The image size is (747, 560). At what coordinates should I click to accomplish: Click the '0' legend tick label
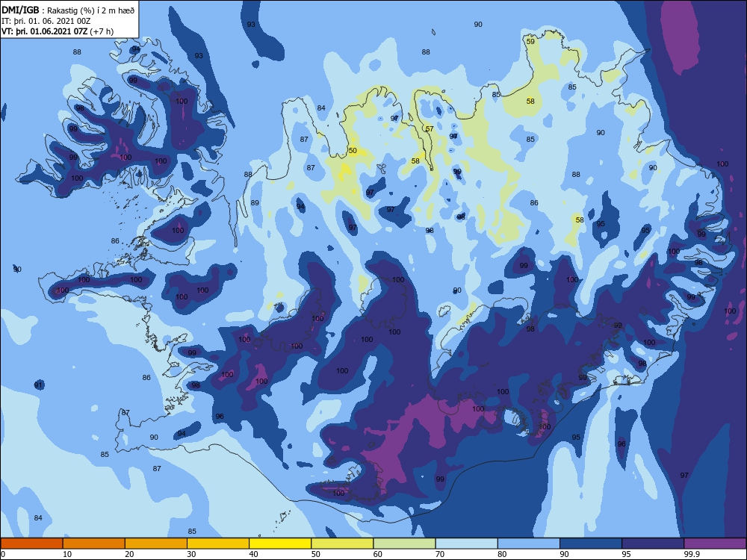point(3,554)
